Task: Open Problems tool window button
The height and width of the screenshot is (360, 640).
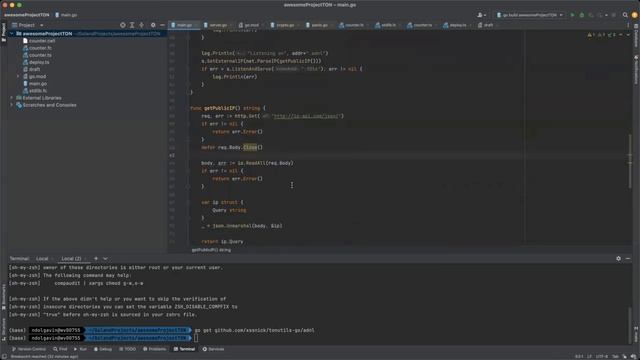Action: pyautogui.click(x=155, y=349)
